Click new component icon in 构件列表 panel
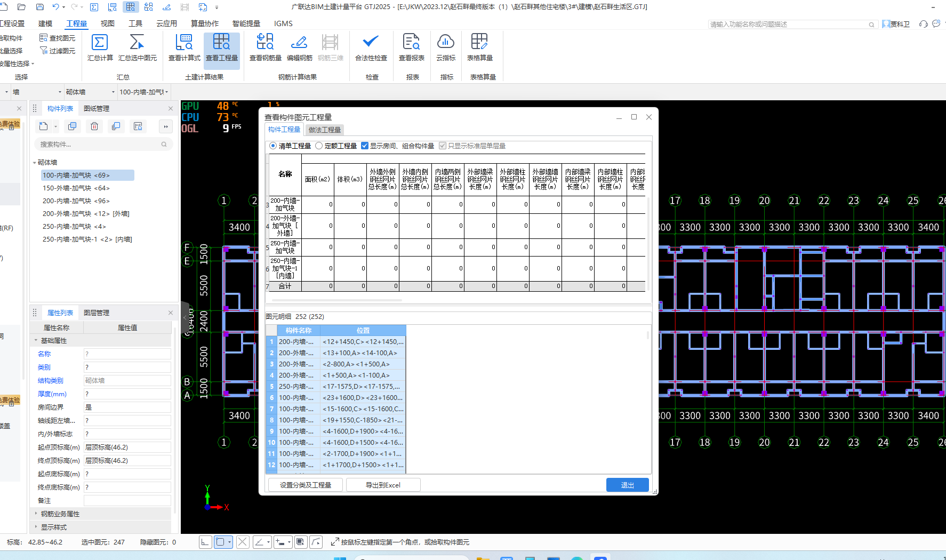Image resolution: width=946 pixels, height=560 pixels. [x=44, y=126]
